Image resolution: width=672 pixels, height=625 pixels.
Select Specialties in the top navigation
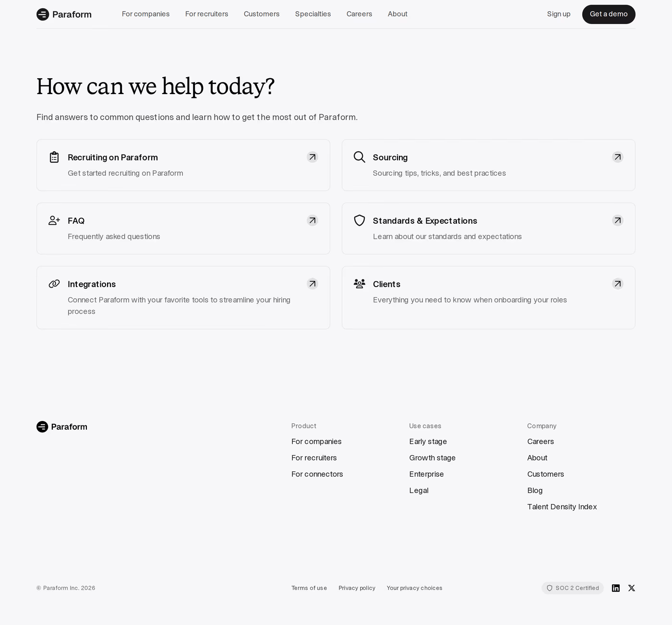[x=313, y=14]
